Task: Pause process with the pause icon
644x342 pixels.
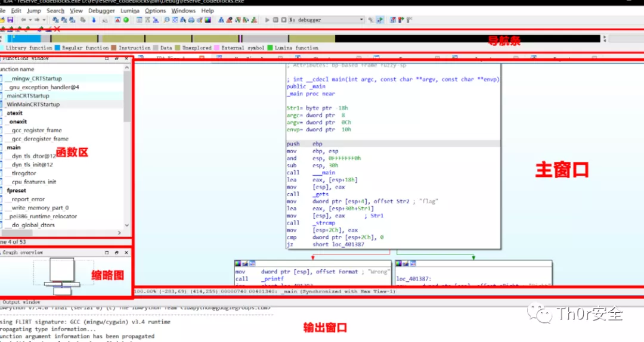Action: click(275, 20)
